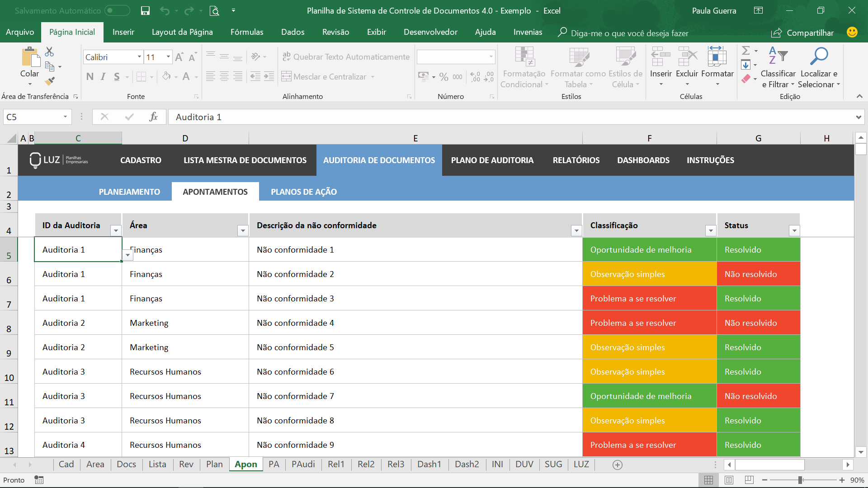The height and width of the screenshot is (488, 868).
Task: Toggle center horizontal alignment
Action: (x=224, y=77)
